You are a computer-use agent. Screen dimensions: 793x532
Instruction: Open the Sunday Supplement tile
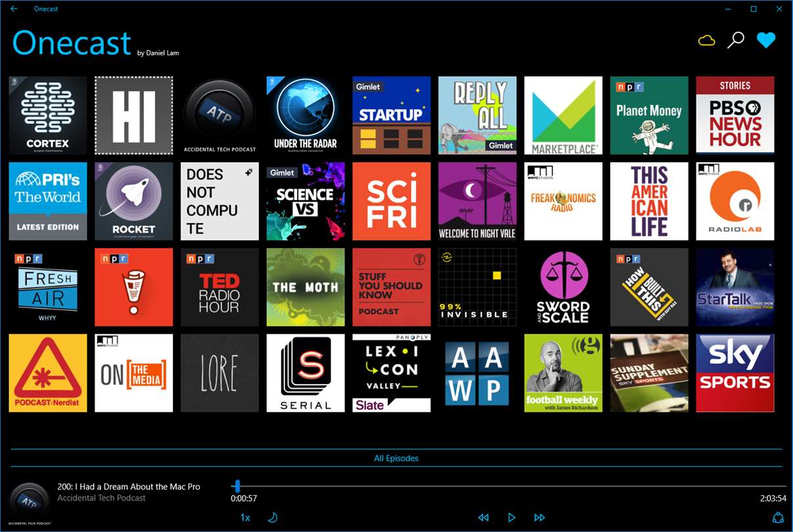coord(649,373)
